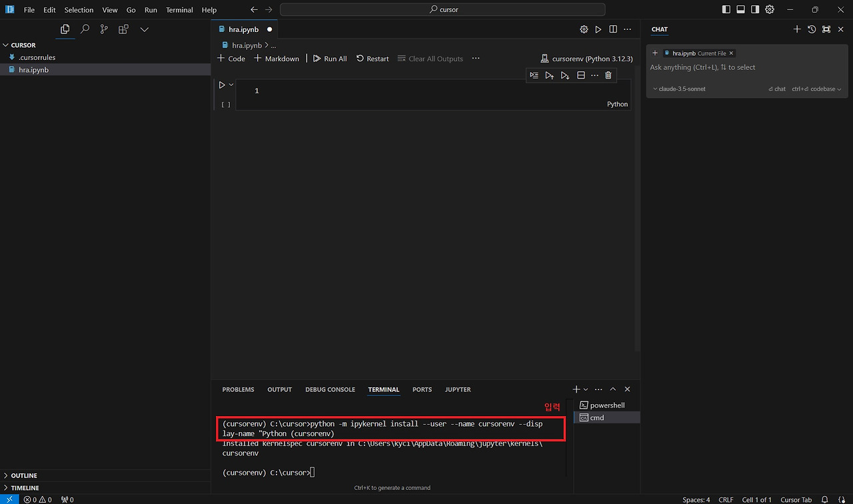Screen dimensions: 853x504
Task: Add a new Markdown cell
Action: [277, 59]
